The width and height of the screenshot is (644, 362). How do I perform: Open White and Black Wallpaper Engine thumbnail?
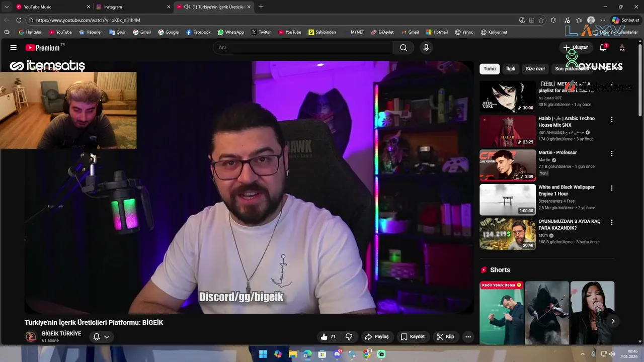(507, 200)
